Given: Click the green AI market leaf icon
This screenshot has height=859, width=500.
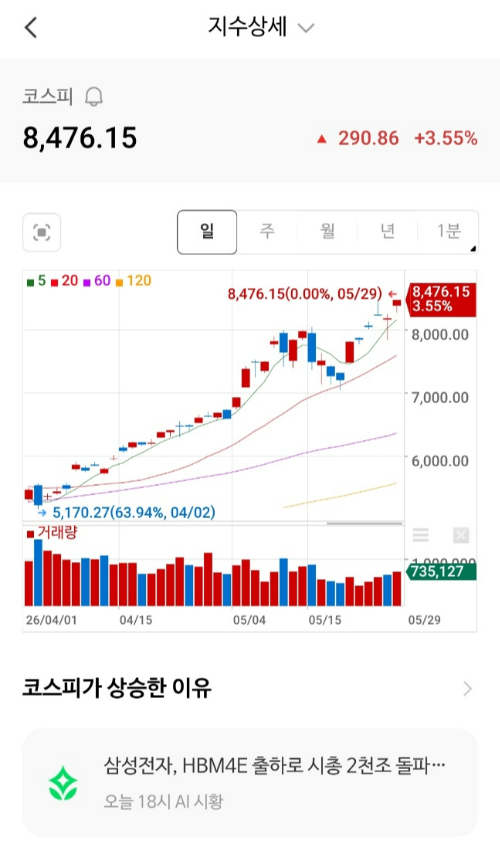Looking at the screenshot, I should pos(63,783).
